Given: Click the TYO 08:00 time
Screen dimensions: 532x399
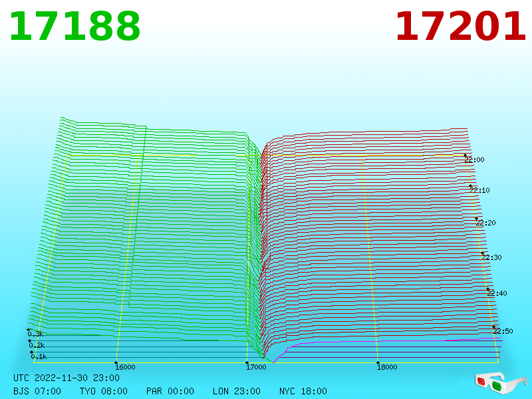Looking at the screenshot, I should (104, 391).
